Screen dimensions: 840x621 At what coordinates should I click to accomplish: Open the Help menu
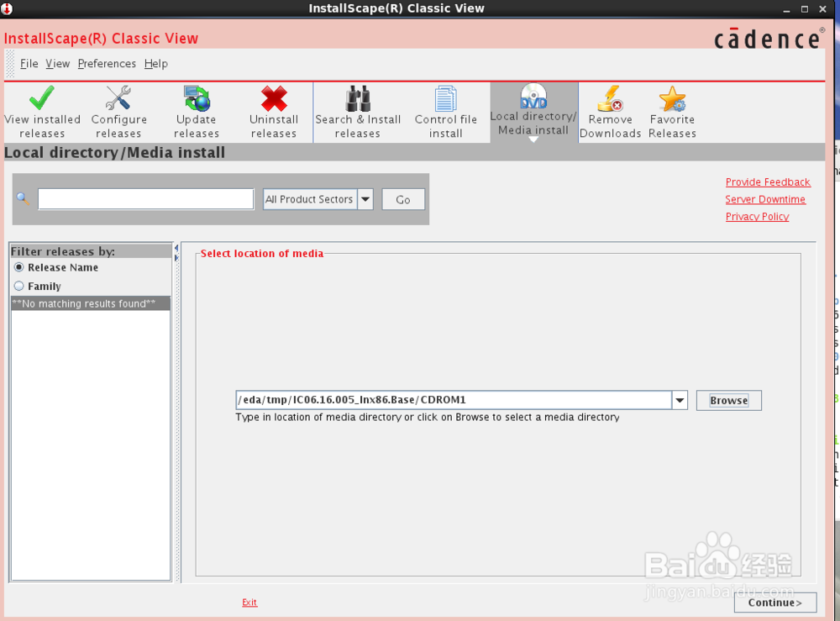point(156,64)
